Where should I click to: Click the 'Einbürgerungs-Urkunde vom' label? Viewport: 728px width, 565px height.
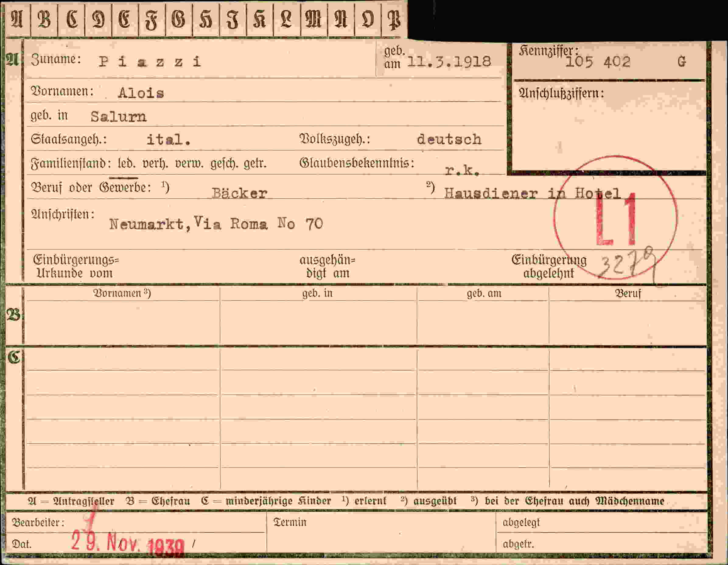point(76,267)
